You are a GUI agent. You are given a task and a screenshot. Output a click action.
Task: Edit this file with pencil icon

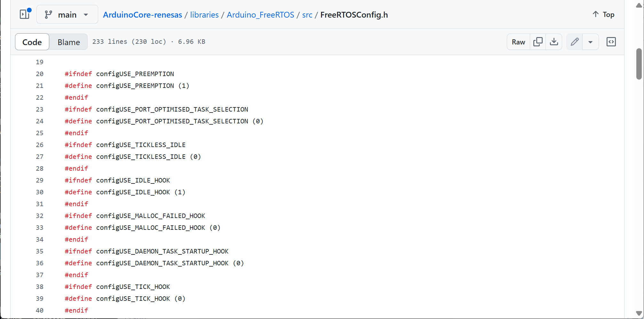(575, 42)
